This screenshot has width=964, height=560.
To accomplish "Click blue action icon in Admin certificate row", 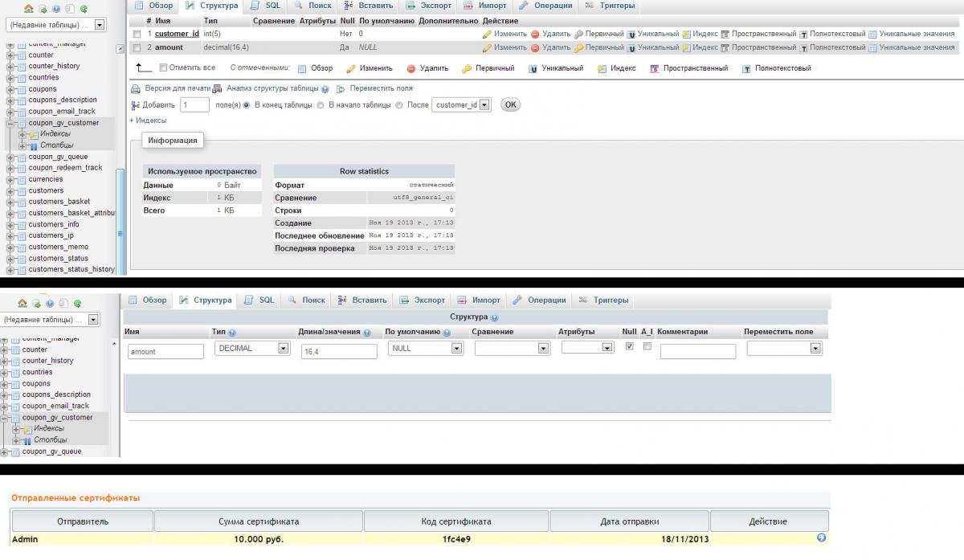I will pyautogui.click(x=821, y=538).
